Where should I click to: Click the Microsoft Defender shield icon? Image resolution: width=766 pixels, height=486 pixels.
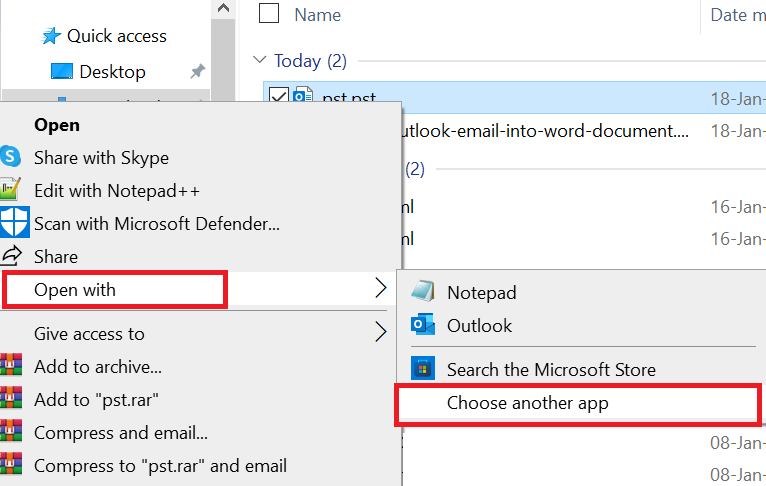point(14,222)
